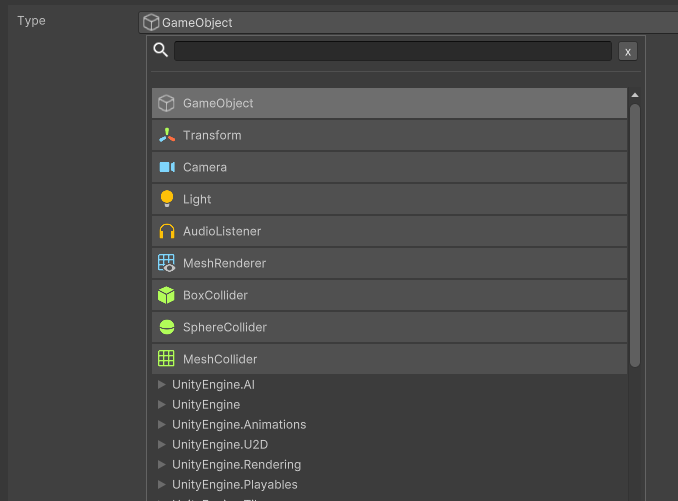This screenshot has width=678, height=501.
Task: Select the GameObject type entry
Action: (389, 103)
